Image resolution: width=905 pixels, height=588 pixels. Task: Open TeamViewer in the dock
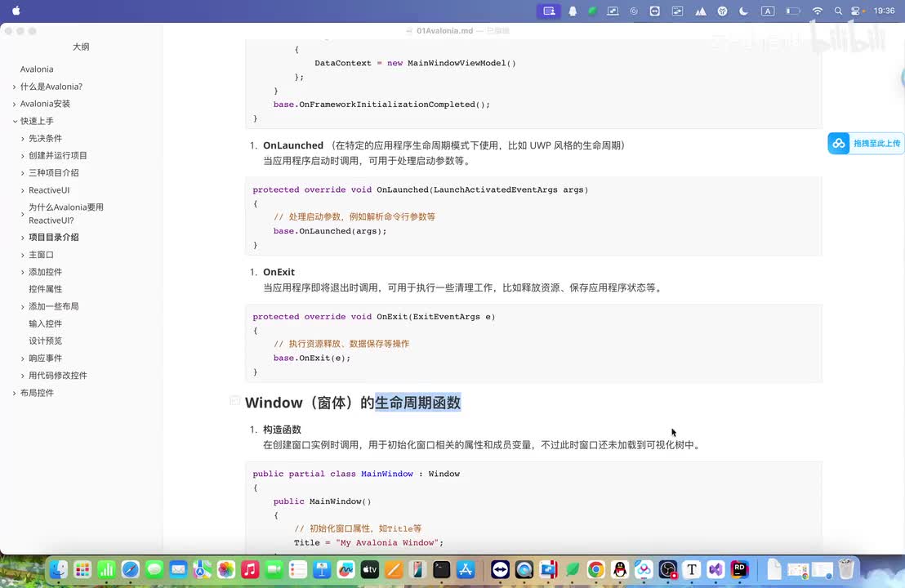point(501,570)
